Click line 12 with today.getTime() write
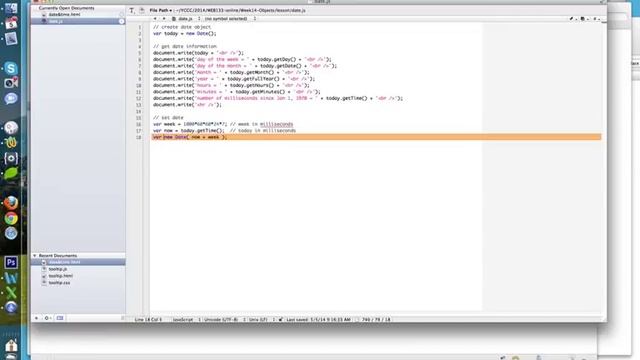Image resolution: width=640 pixels, height=360 pixels. [x=278, y=98]
